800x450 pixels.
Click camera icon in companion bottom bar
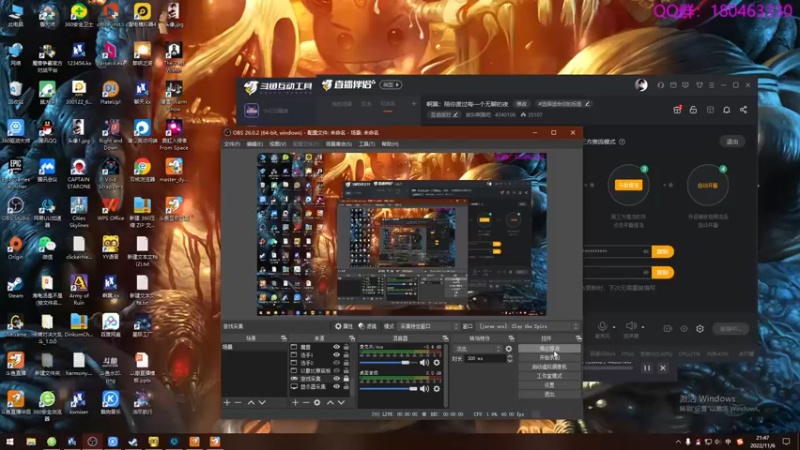667,329
